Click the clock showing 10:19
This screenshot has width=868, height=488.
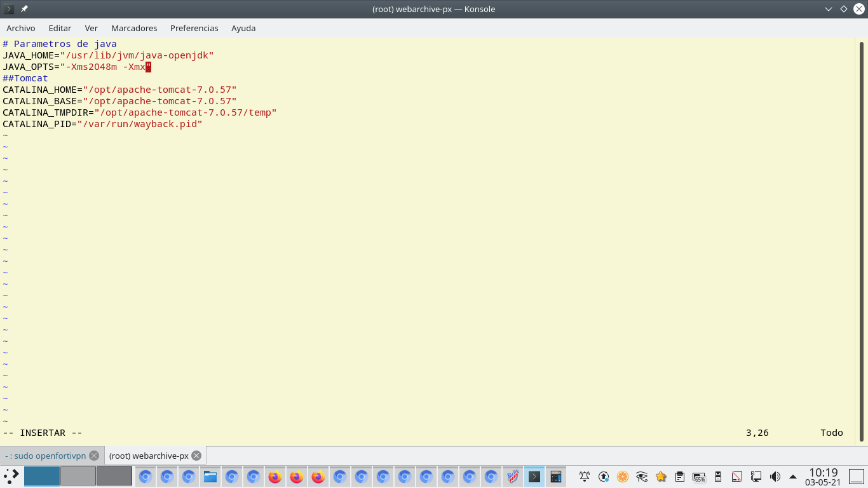pyautogui.click(x=823, y=477)
